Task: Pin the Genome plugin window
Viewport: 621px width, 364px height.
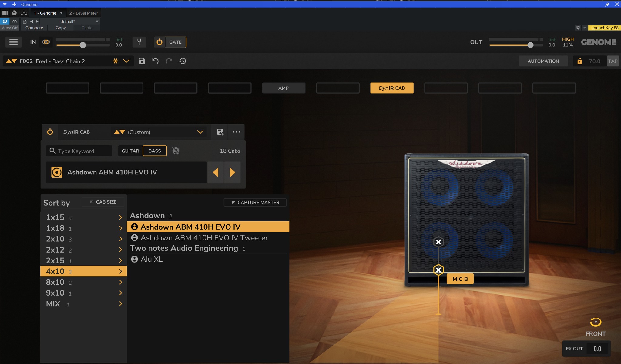Action: [607, 4]
